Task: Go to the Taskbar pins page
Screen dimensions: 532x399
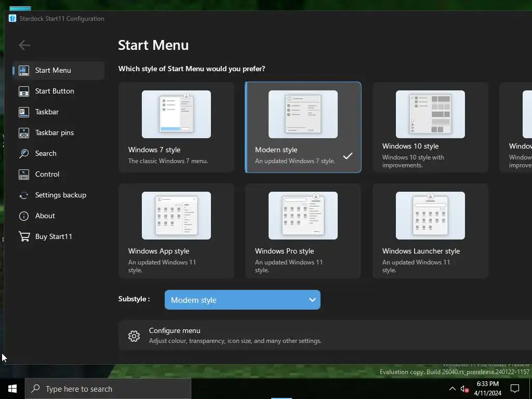Action: [x=58, y=132]
